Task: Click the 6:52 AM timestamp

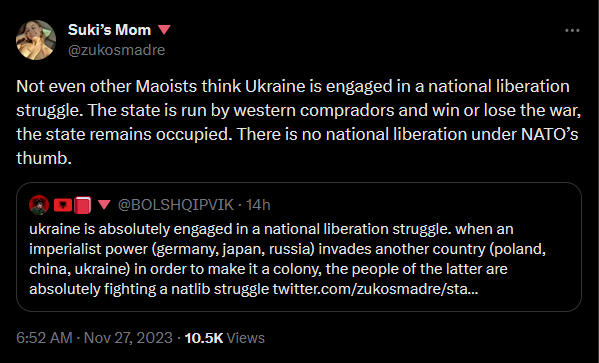Action: point(44,338)
